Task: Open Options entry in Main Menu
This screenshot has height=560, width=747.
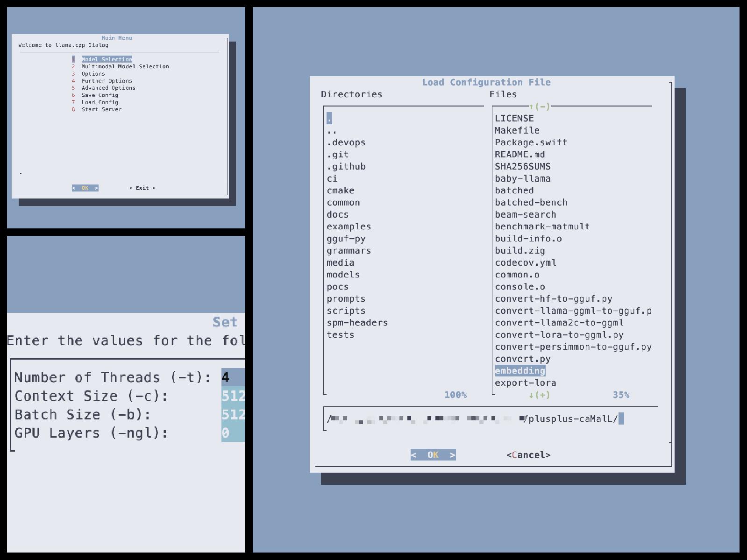Action: [x=93, y=74]
